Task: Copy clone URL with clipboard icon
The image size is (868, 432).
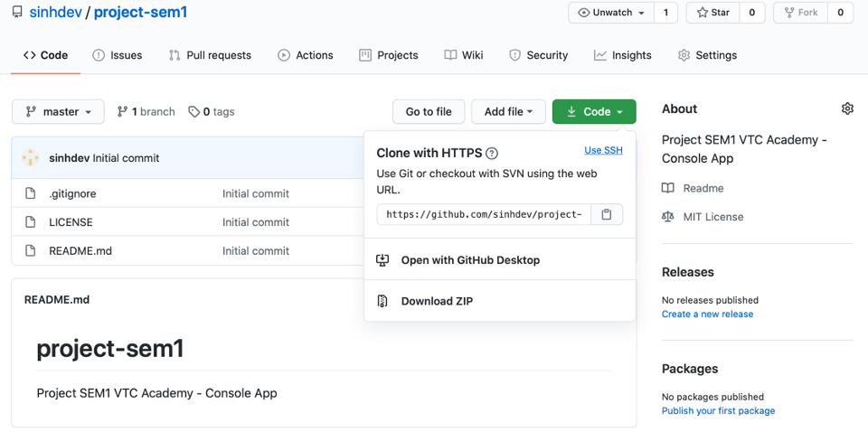Action: click(607, 214)
